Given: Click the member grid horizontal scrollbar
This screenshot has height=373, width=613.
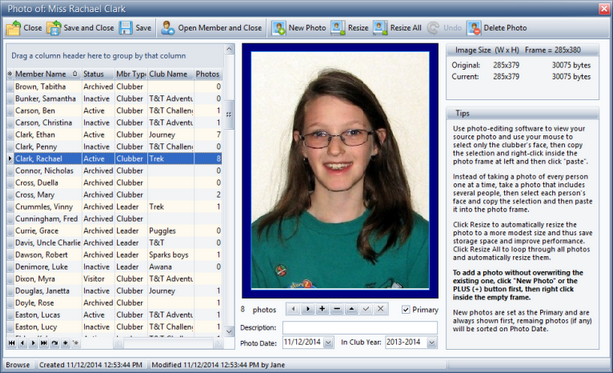Looking at the screenshot, I should pyautogui.click(x=168, y=343).
